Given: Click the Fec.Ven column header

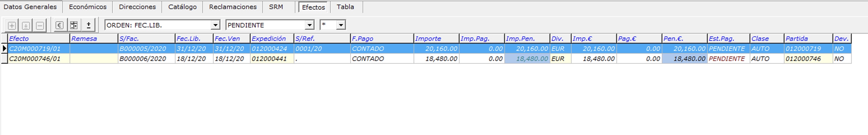Looking at the screenshot, I should point(231,38).
